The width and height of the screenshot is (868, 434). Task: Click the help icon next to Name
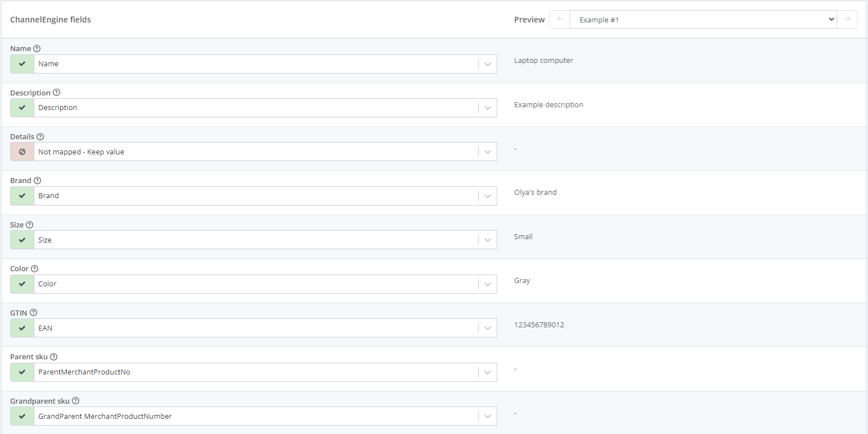tap(37, 49)
